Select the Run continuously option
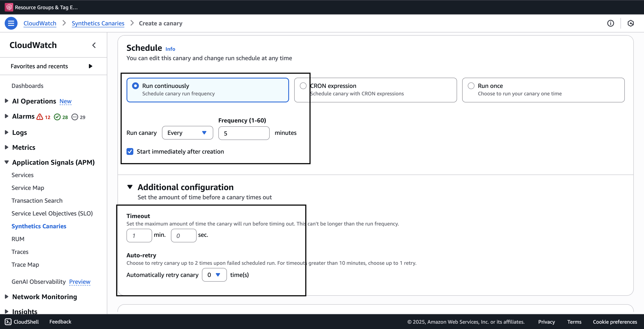 coord(207,90)
